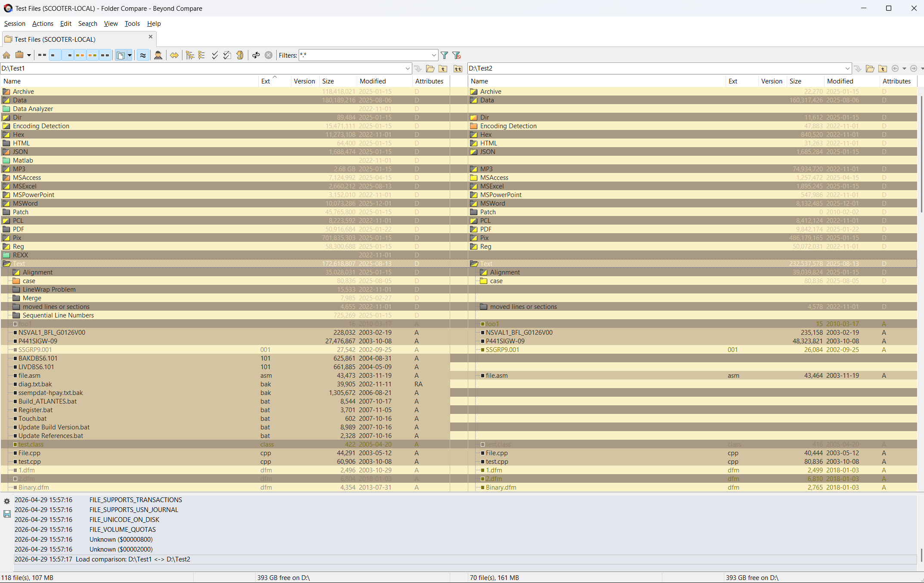Collapse the open Text folder on left

6,264
